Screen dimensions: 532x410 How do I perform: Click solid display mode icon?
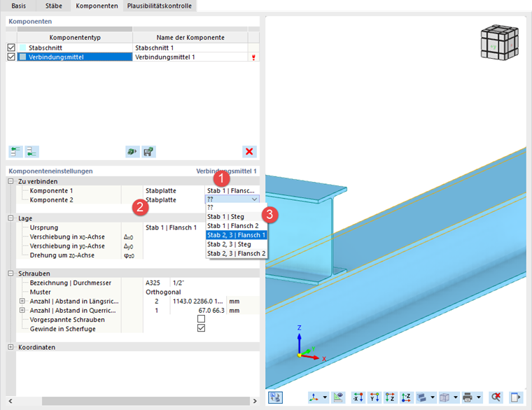421,397
